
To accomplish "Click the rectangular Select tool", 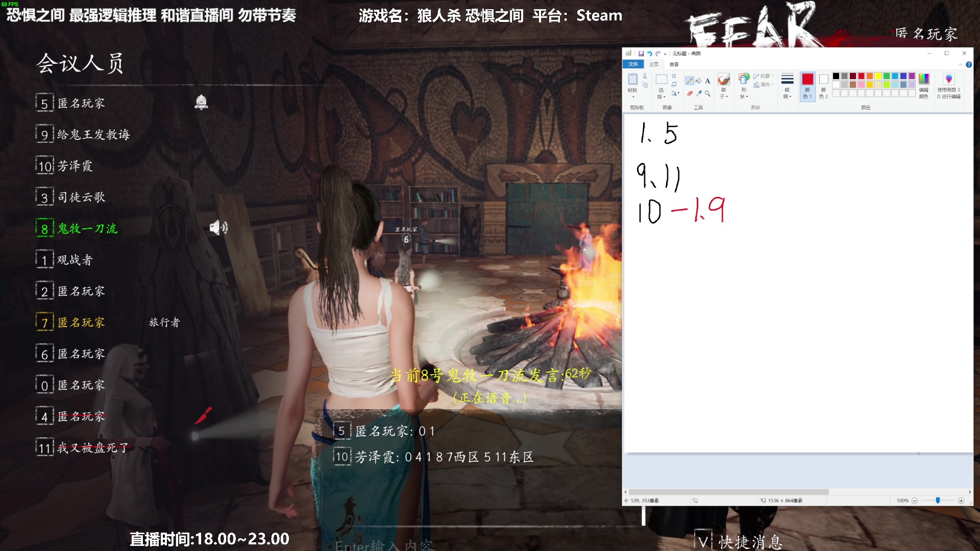I will coord(661,79).
